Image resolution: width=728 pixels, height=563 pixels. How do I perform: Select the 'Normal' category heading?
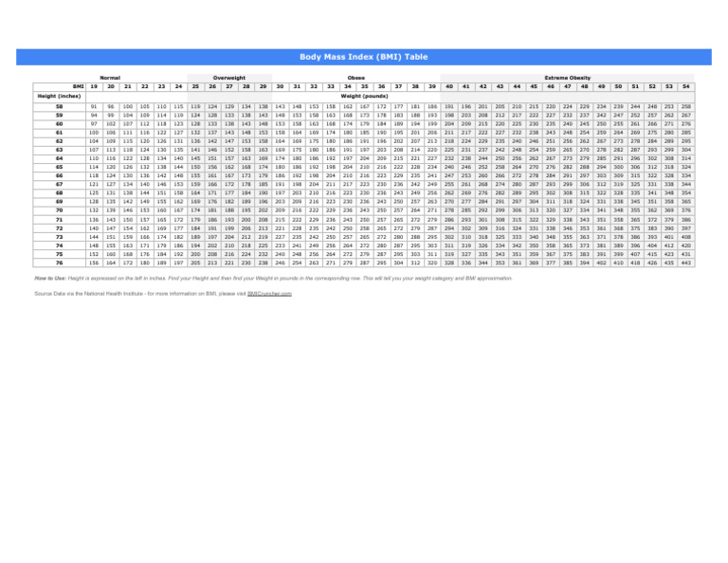pyautogui.click(x=110, y=78)
